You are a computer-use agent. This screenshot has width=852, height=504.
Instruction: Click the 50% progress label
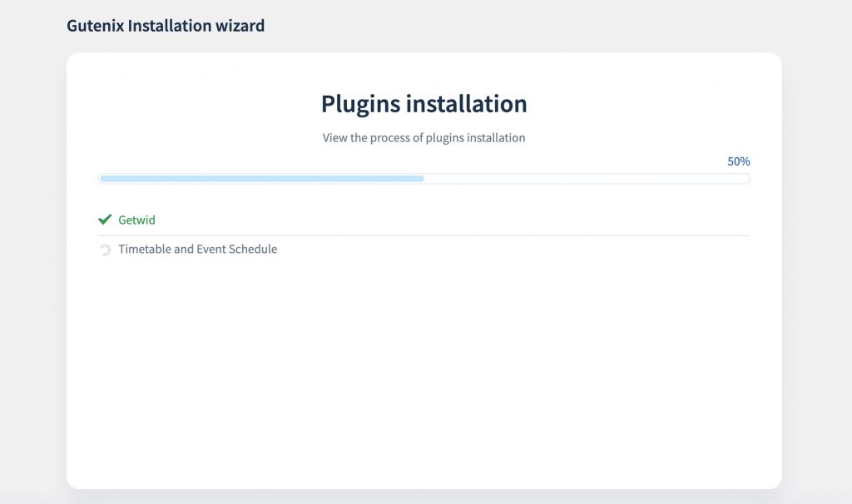pyautogui.click(x=739, y=161)
